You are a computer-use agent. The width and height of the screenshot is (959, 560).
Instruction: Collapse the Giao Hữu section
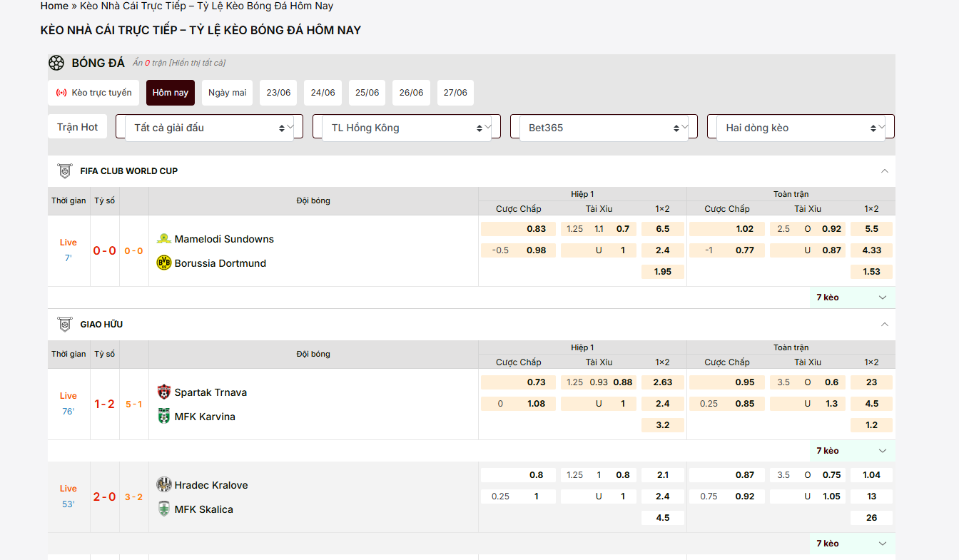pyautogui.click(x=885, y=325)
